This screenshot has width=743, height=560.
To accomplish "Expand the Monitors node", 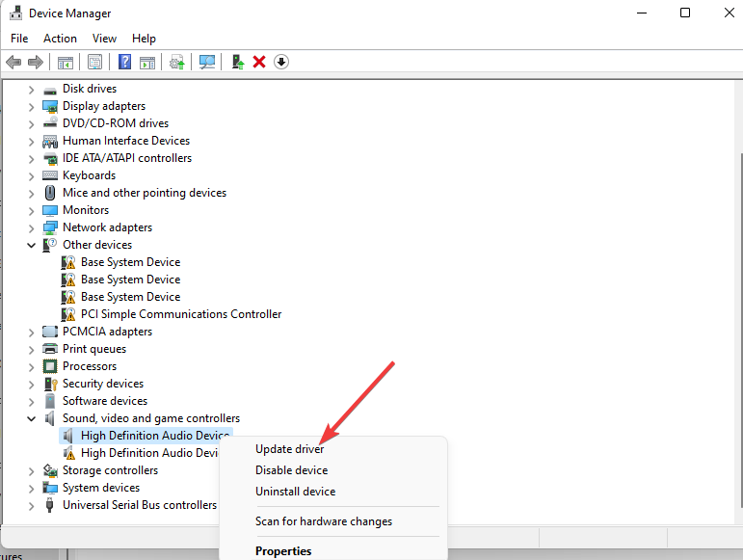I will click(31, 211).
